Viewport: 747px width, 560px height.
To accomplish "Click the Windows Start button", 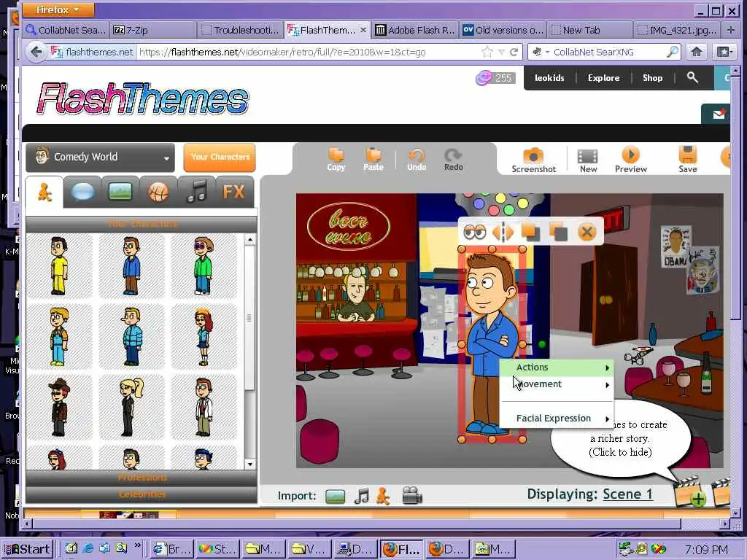I will tap(27, 549).
